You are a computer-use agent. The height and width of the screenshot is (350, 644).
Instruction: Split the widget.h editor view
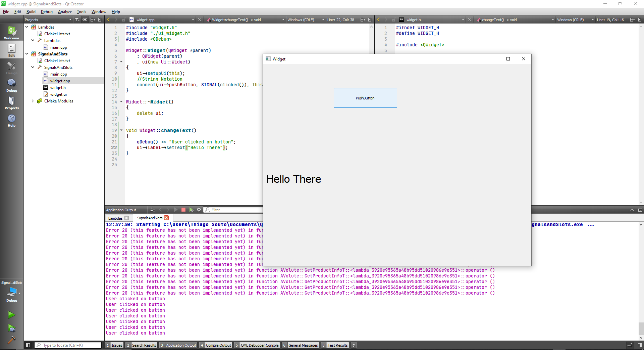coord(632,20)
